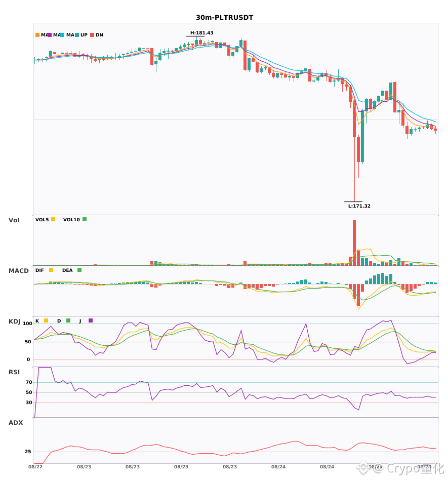This screenshot has width=448, height=481.
Task: Click the DN legend text
Action: (x=99, y=35)
